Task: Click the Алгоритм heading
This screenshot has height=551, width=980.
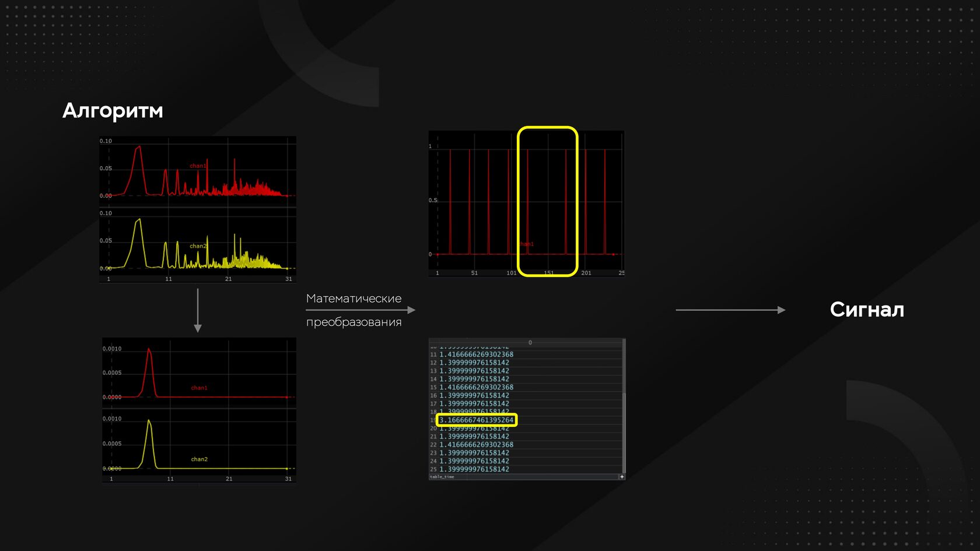Action: pos(113,111)
